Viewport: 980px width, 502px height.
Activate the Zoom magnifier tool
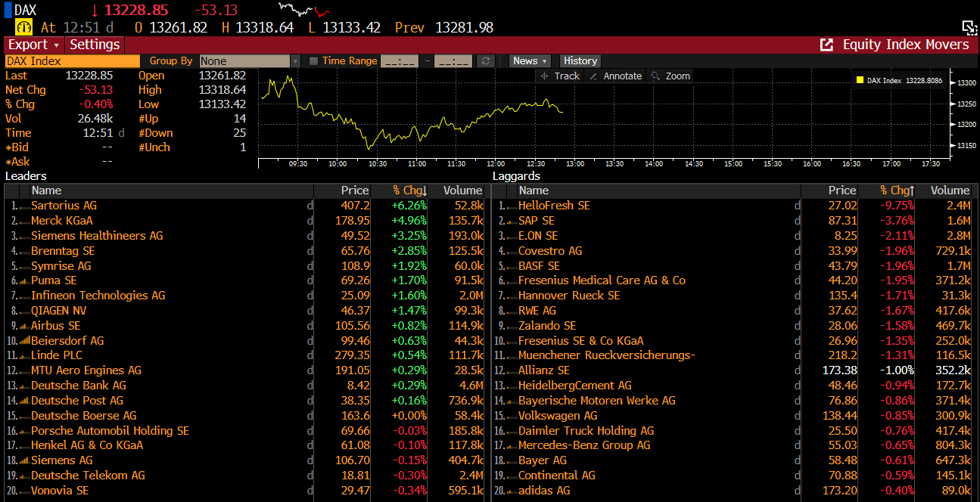[670, 76]
